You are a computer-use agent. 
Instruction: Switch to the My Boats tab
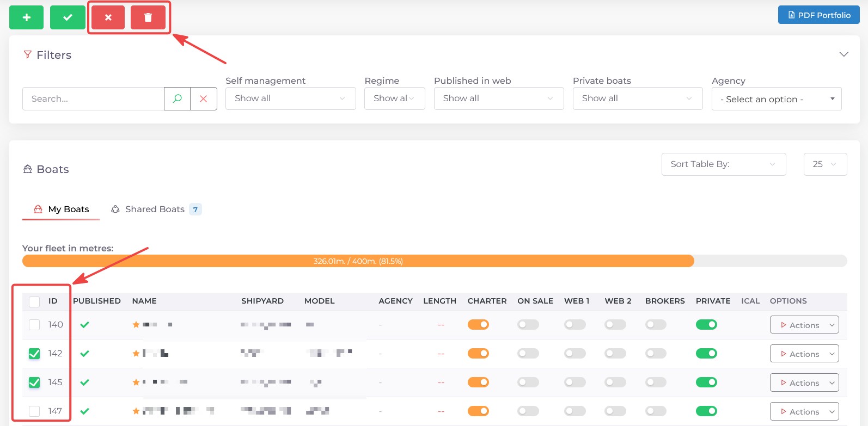pyautogui.click(x=61, y=209)
